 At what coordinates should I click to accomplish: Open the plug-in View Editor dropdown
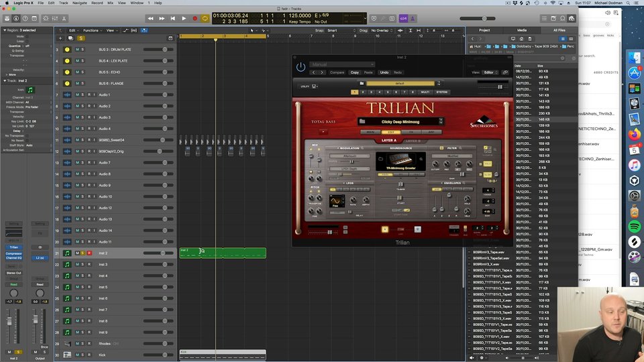[x=489, y=72]
